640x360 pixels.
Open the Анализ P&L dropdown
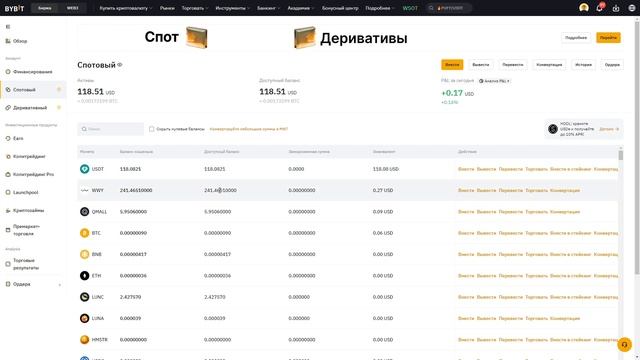pyautogui.click(x=494, y=81)
